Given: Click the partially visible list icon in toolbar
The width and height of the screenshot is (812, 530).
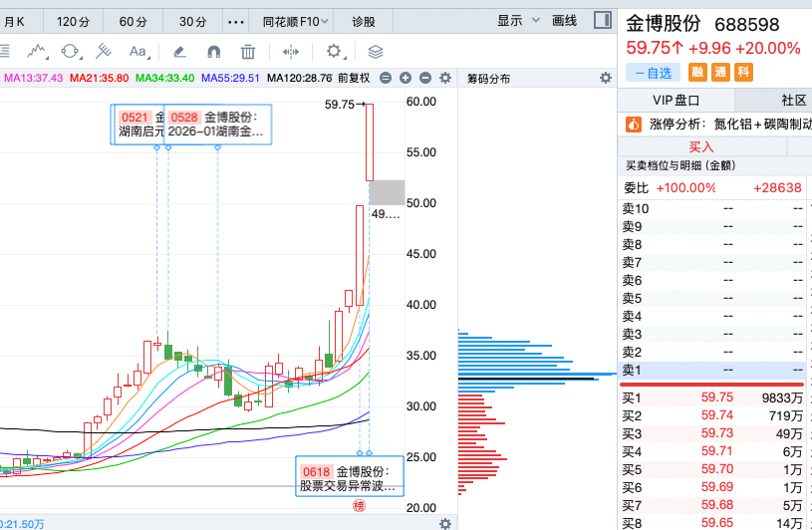Looking at the screenshot, I should click(5, 51).
